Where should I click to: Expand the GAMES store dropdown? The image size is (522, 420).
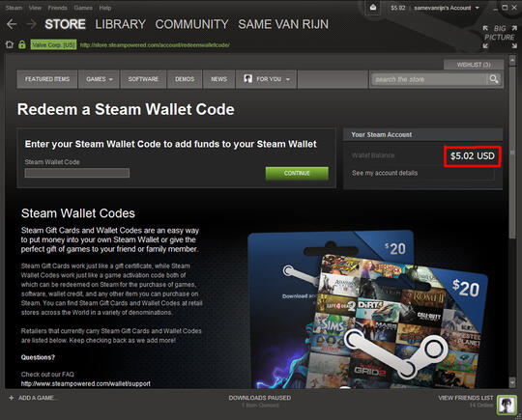click(x=99, y=79)
